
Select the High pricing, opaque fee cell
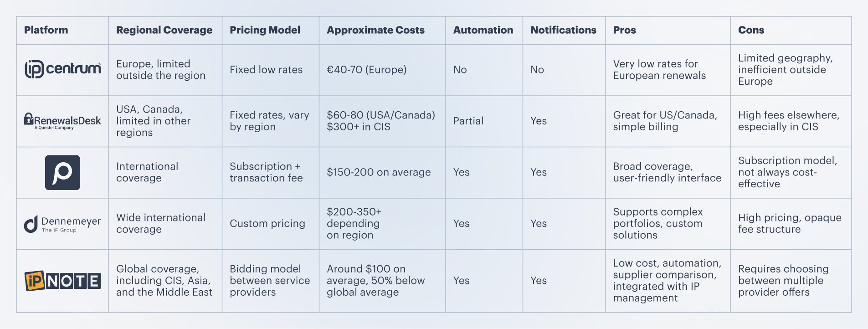click(x=790, y=224)
